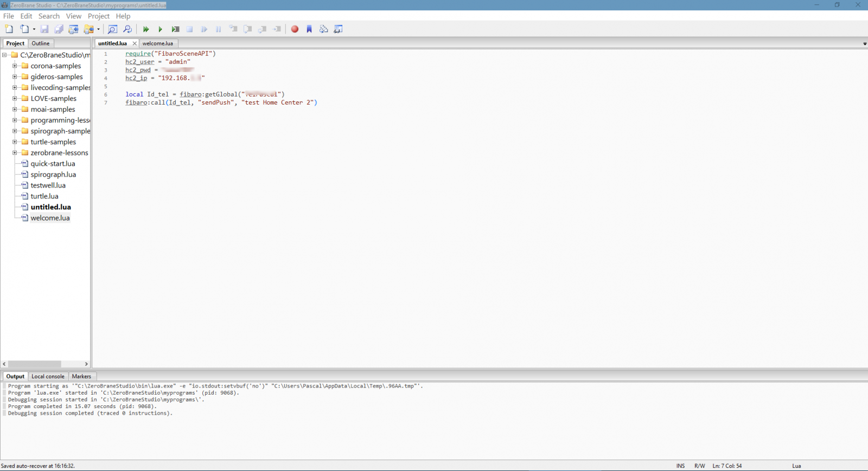Open the Search menu
Screen dimensions: 868x471
[49, 16]
